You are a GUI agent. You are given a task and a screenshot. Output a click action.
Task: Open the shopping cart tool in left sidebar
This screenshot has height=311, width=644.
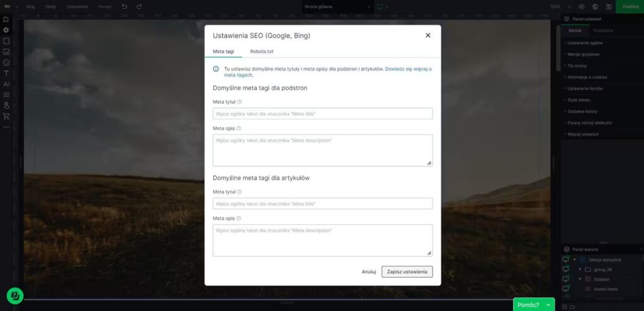(6, 116)
